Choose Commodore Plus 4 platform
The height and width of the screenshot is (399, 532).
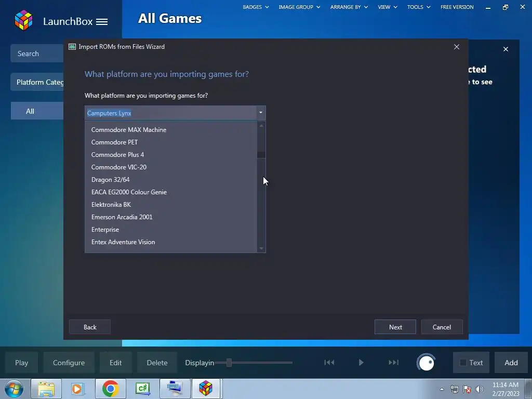click(x=171, y=155)
